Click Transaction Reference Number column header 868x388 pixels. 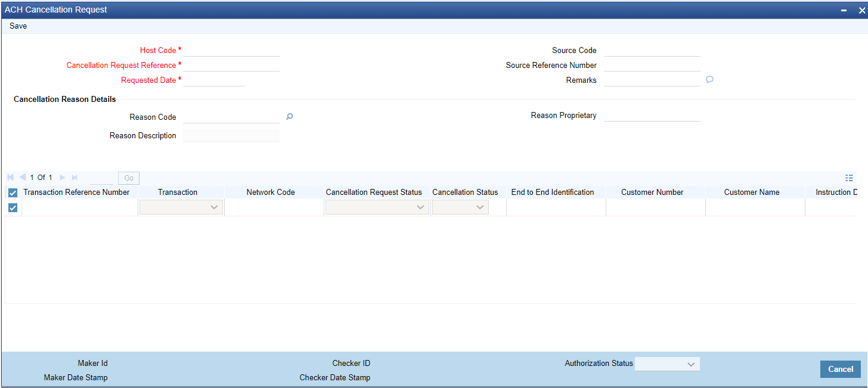(x=76, y=192)
